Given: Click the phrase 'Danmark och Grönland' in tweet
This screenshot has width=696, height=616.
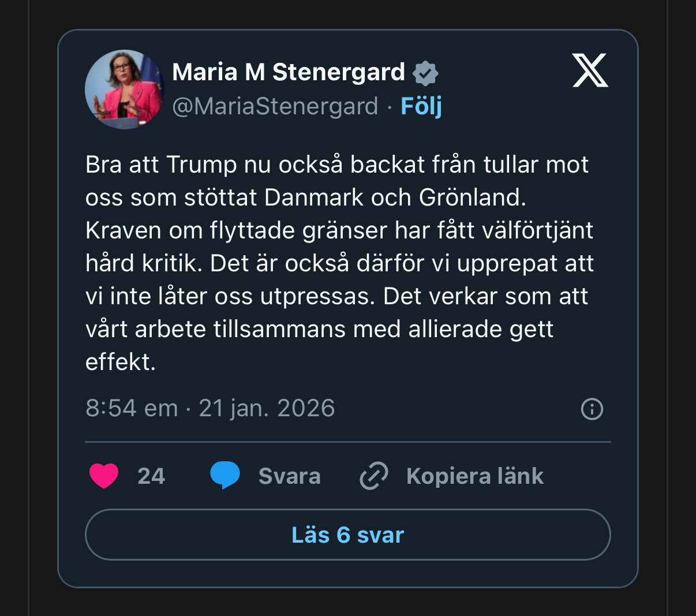Looking at the screenshot, I should click(395, 198).
